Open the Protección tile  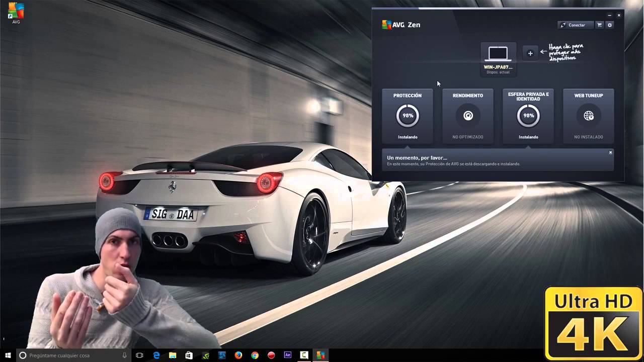(x=408, y=116)
